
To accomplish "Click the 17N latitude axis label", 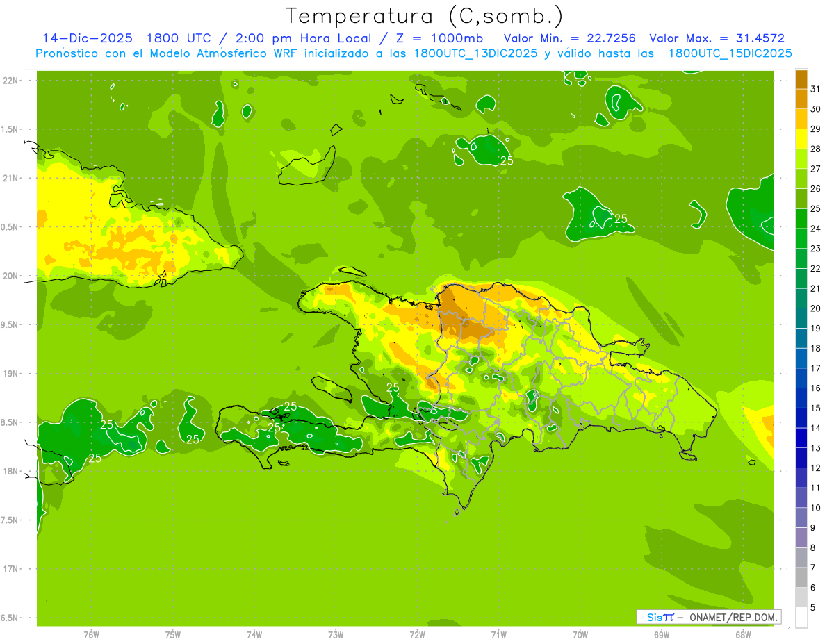I will pos(12,569).
